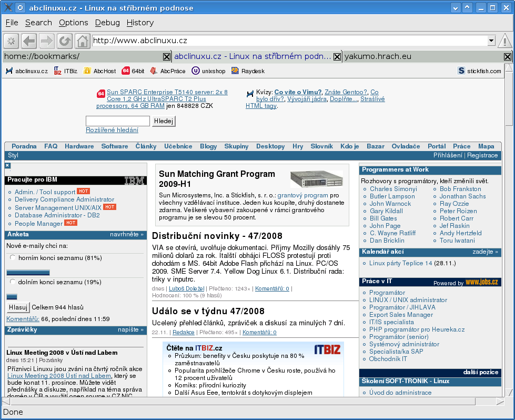Viewport: 515px width, 420px height.
Task: Open the Debug menu
Action: click(107, 23)
